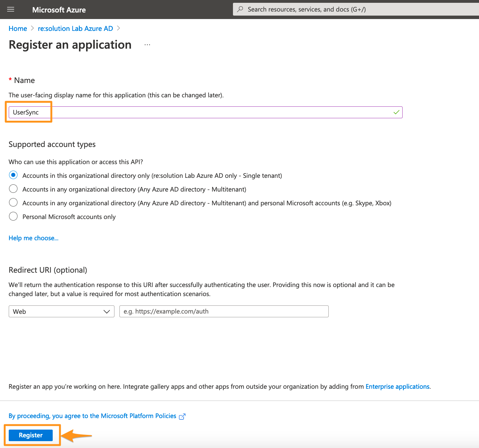Screen dimensions: 479x448
Task: Click the Microsoft Azure logo text
Action: pos(59,10)
